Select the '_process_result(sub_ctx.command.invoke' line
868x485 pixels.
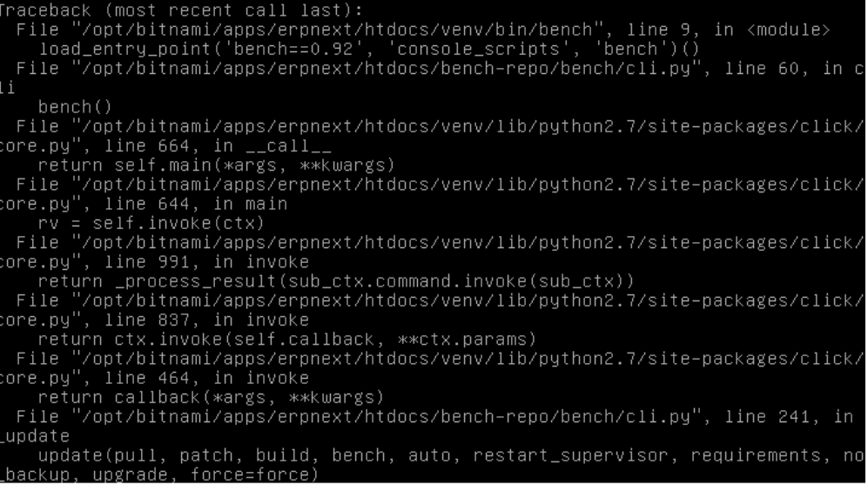pyautogui.click(x=336, y=281)
